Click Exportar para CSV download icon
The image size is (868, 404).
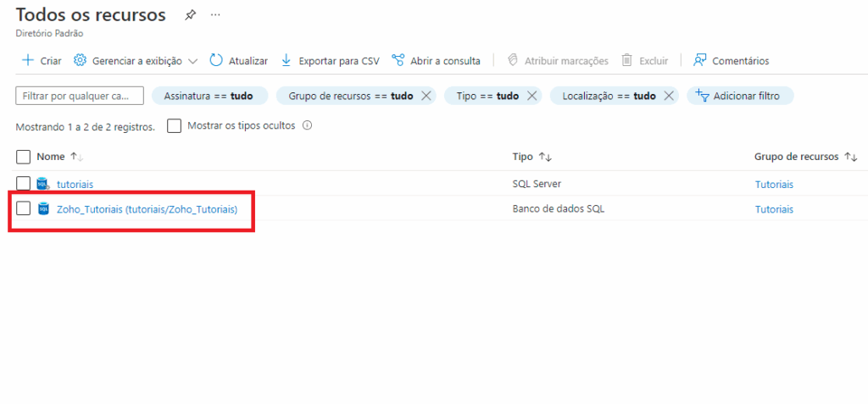287,60
